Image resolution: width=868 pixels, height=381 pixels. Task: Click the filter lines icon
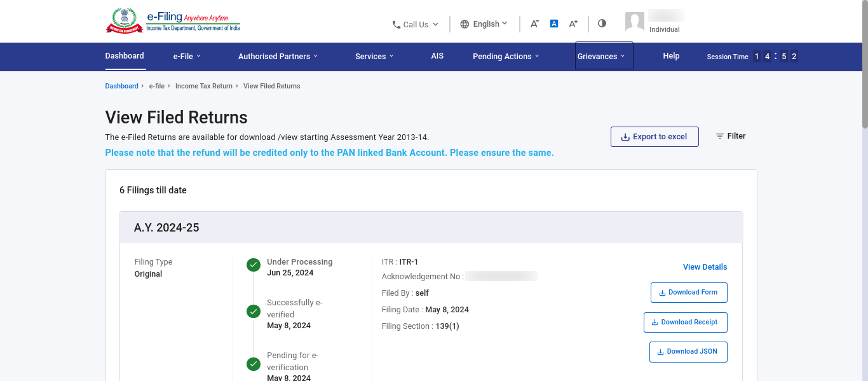[x=720, y=136]
